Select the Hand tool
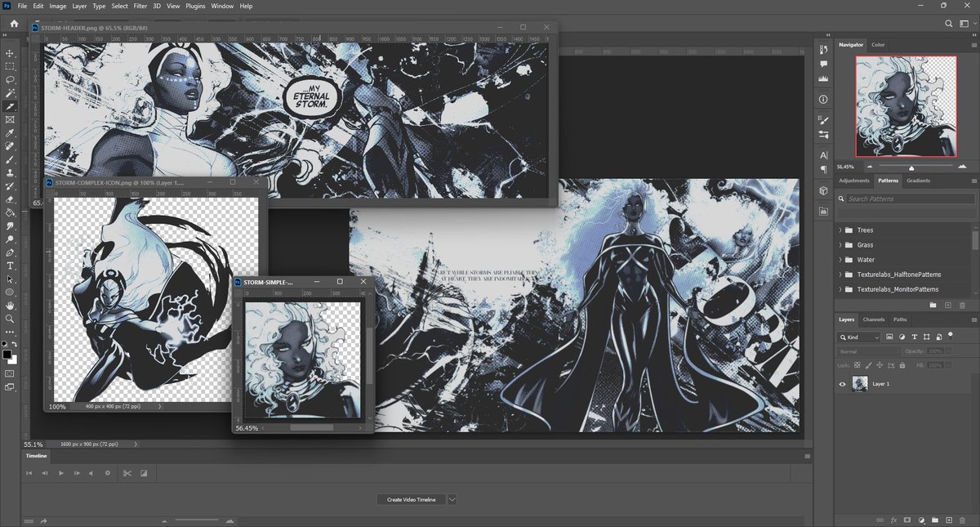 click(x=10, y=306)
